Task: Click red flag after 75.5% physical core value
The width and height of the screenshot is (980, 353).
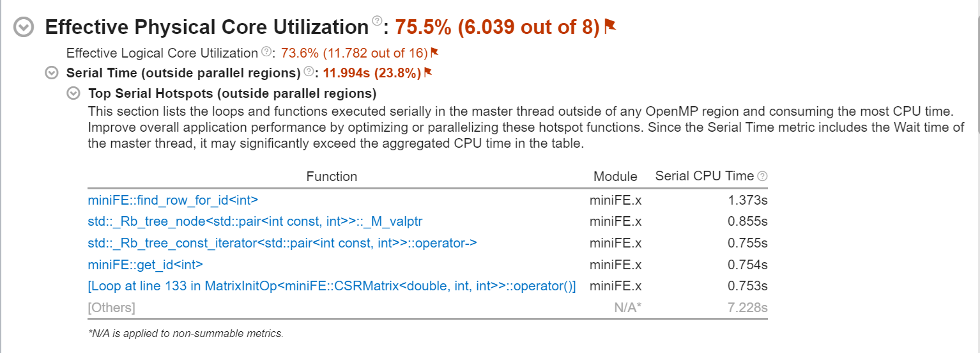Action: tap(609, 26)
